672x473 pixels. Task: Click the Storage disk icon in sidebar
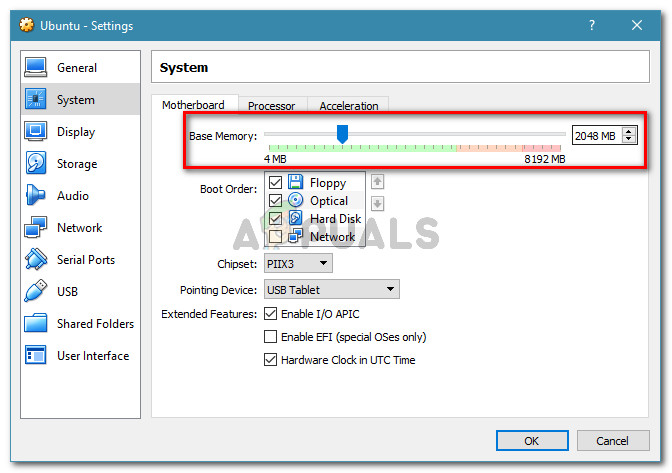click(36, 163)
